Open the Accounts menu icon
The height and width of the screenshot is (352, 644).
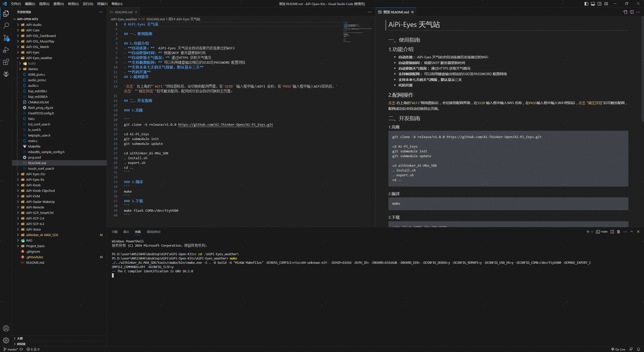pyautogui.click(x=6, y=328)
